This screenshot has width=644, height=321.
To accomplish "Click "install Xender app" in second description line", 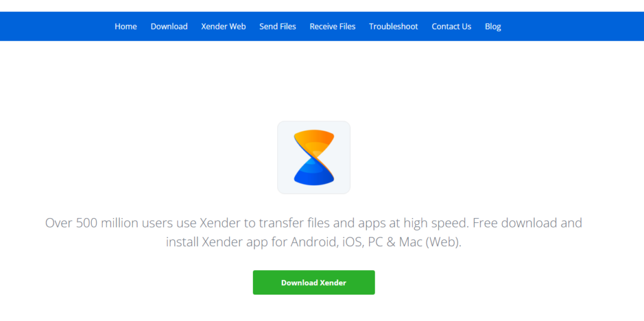I will click(x=216, y=242).
